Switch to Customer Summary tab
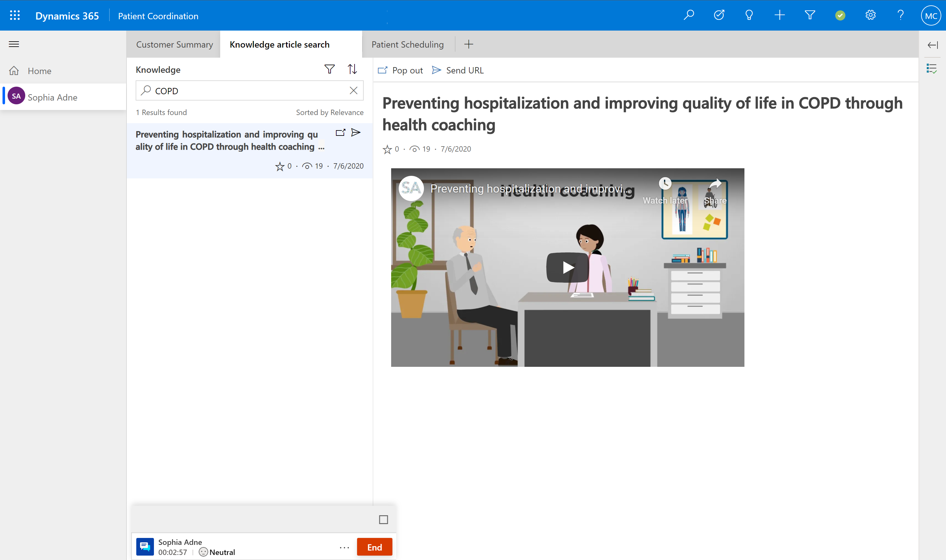 pyautogui.click(x=174, y=45)
